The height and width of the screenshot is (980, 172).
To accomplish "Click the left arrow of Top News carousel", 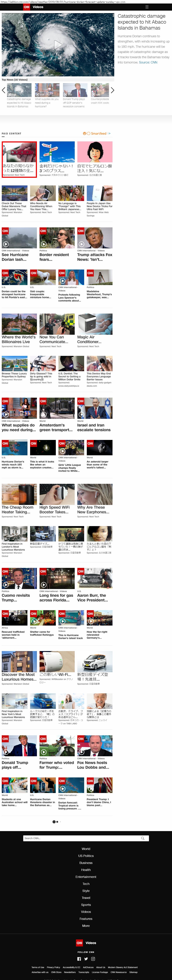I will tap(4, 90).
